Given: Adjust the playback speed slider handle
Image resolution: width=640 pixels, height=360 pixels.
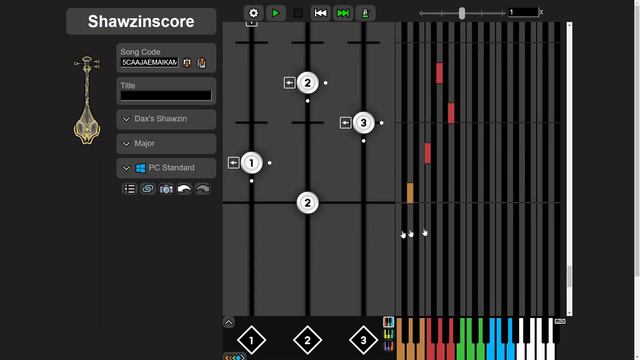Looking at the screenshot, I should [462, 13].
